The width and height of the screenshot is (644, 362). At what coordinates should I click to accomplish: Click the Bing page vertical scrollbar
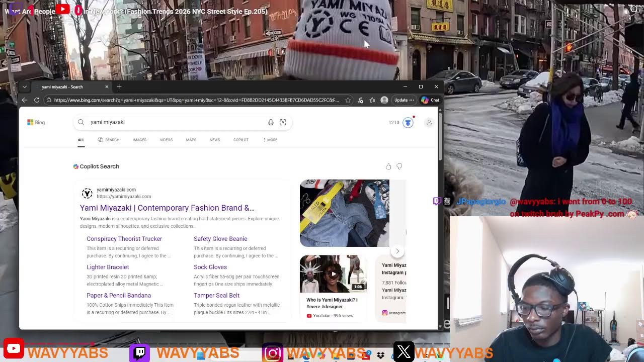440,137
